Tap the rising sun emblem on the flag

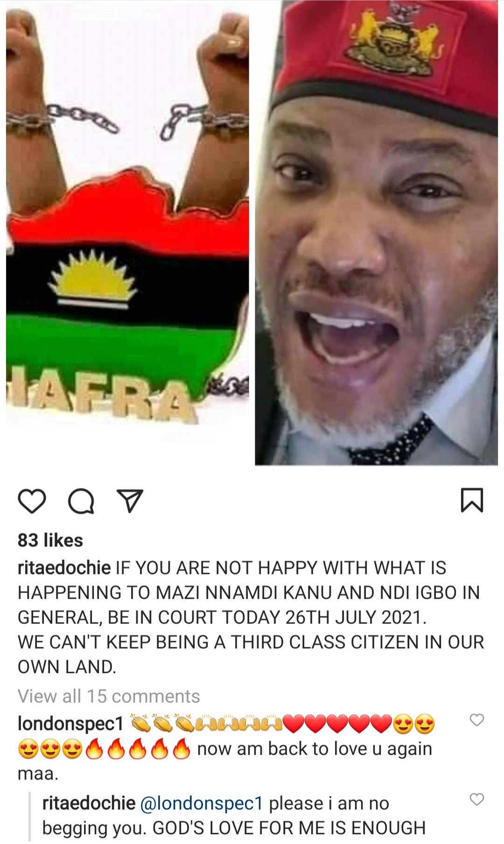[x=93, y=279]
